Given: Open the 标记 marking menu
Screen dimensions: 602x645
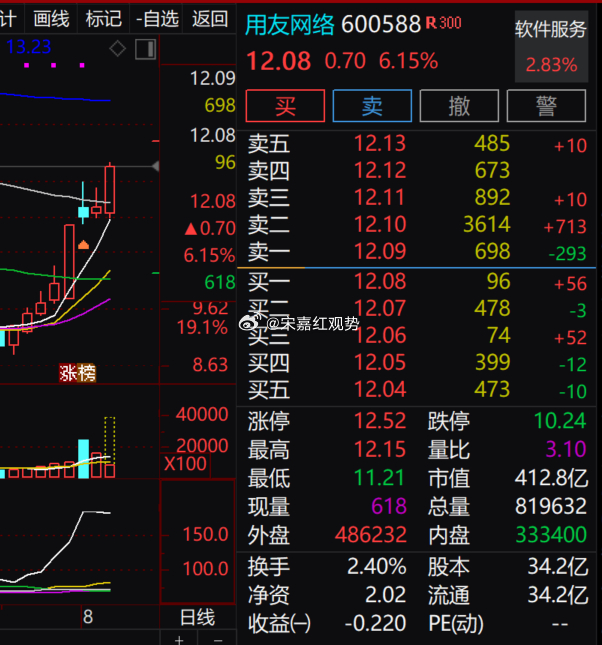Looking at the screenshot, I should tap(103, 19).
